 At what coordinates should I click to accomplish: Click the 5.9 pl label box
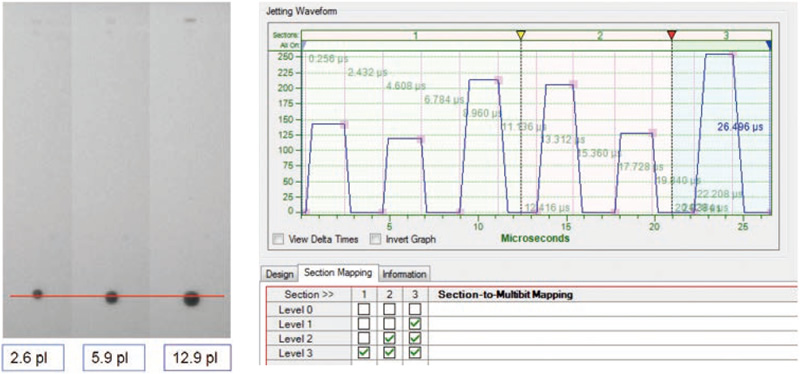[x=114, y=358]
